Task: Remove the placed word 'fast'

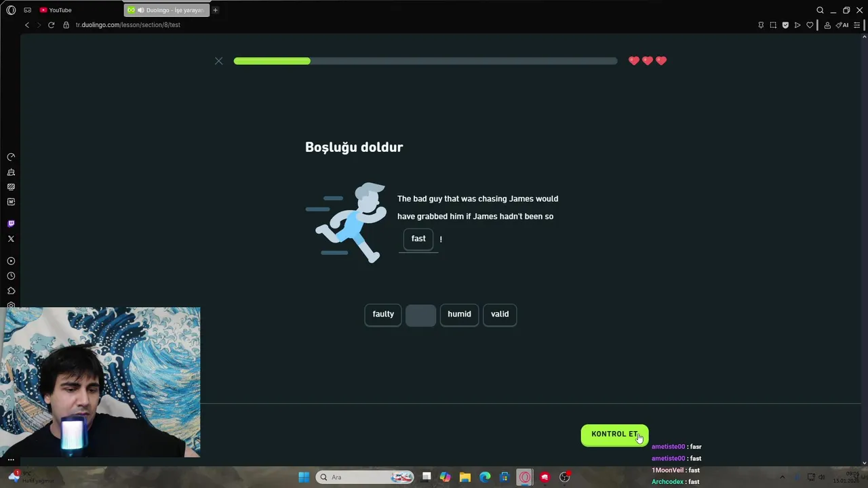Action: [418, 239]
